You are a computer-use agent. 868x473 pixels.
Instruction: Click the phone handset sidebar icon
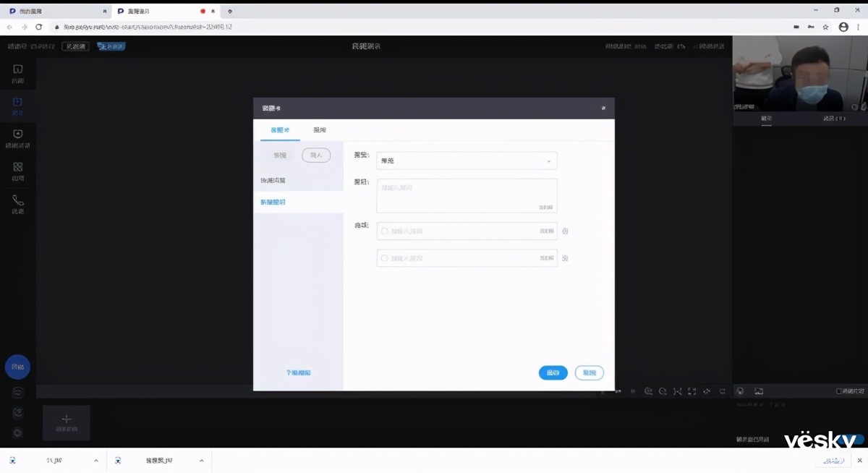point(18,200)
